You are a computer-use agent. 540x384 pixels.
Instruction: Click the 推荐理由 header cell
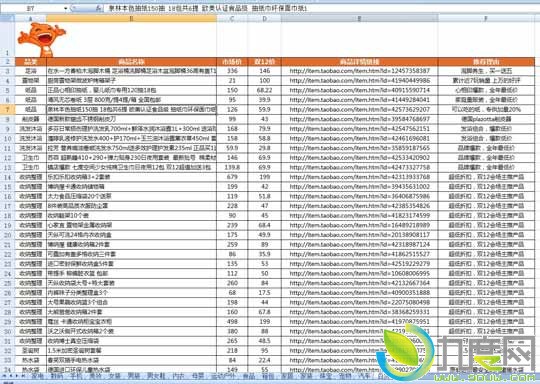486,62
